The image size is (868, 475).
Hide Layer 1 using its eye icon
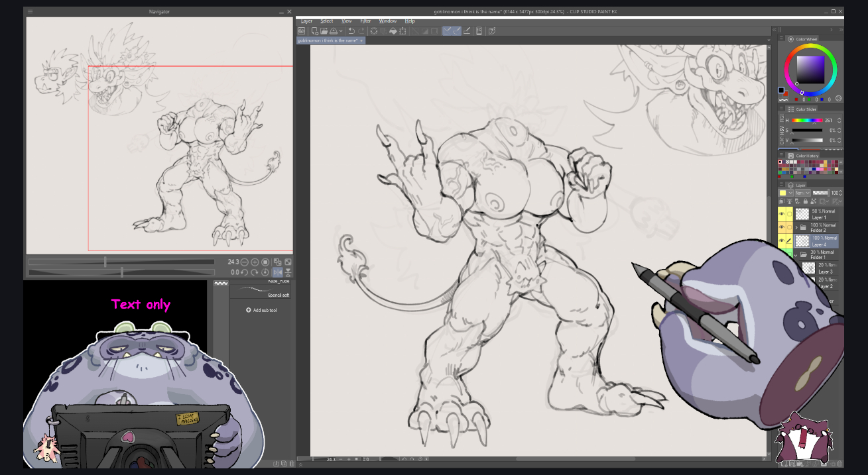pos(782,214)
